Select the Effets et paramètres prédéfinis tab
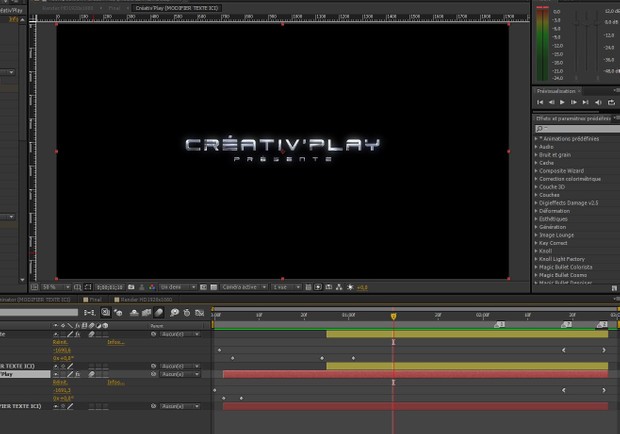Viewport: 620px width, 434px height. [573, 119]
